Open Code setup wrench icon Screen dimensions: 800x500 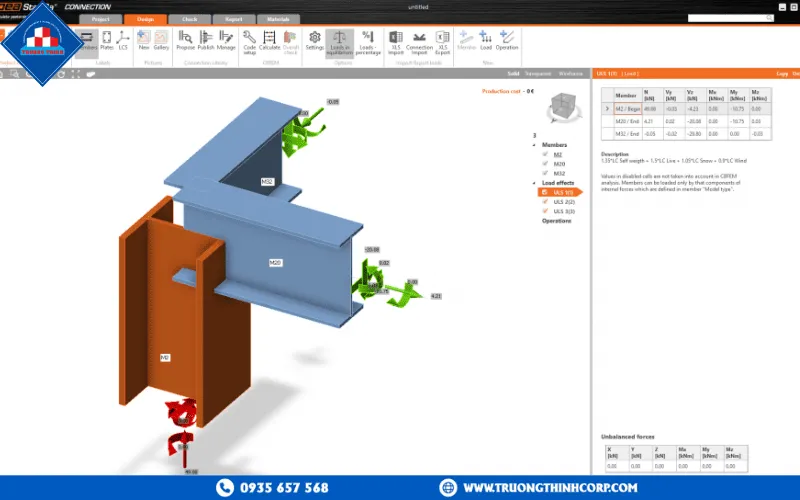(249, 40)
